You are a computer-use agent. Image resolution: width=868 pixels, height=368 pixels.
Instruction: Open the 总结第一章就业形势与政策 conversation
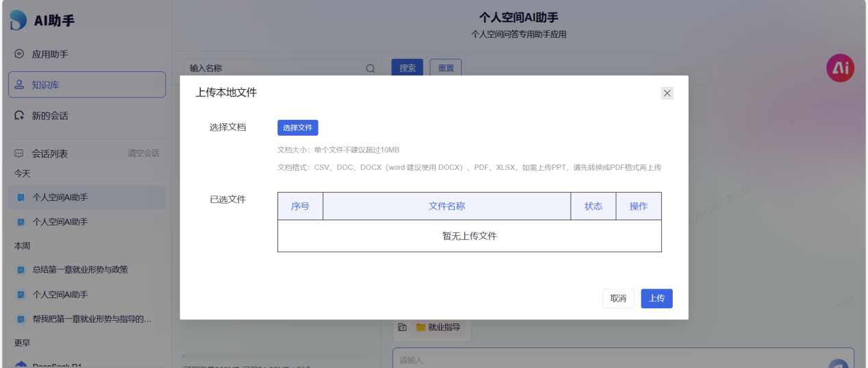pyautogui.click(x=80, y=270)
